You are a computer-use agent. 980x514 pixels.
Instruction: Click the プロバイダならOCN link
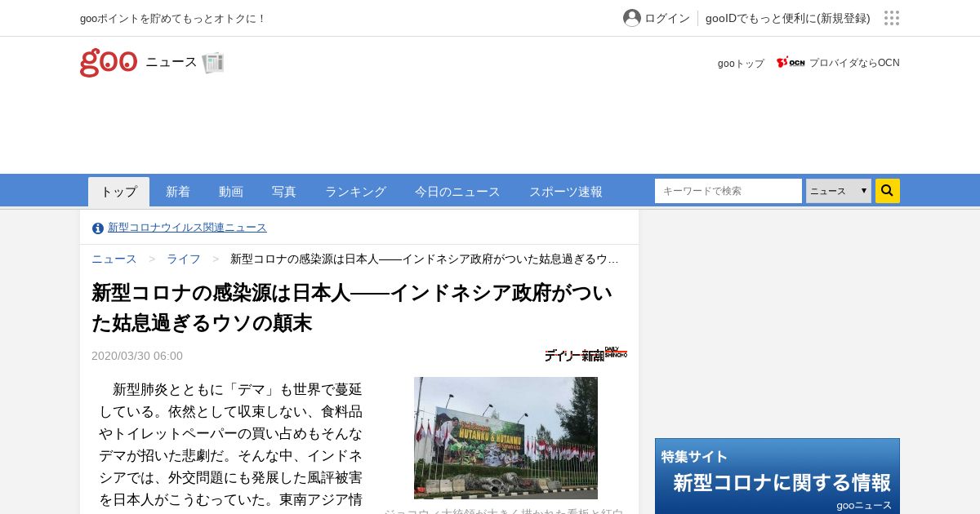tap(854, 63)
